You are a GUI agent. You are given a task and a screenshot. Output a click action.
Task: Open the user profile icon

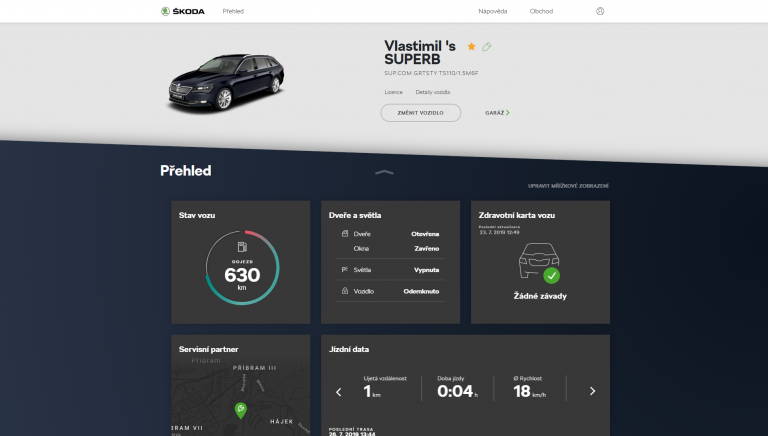click(x=600, y=11)
